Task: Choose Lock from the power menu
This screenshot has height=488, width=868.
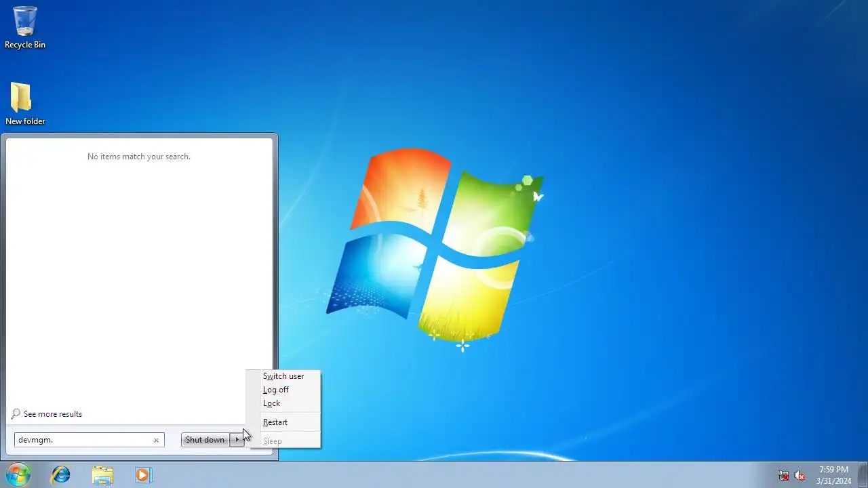Action: tap(283, 403)
